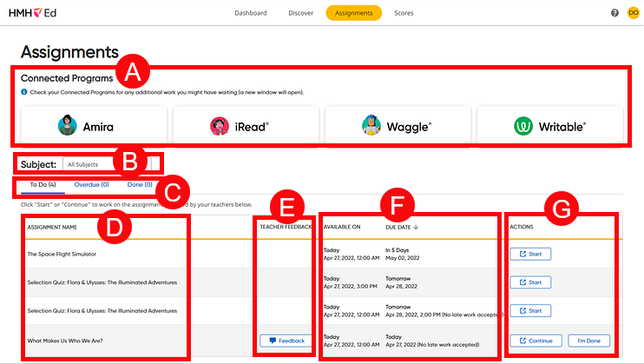The height and width of the screenshot is (364, 644).
Task: Click the Assignment Name column header
Action: [x=52, y=227]
